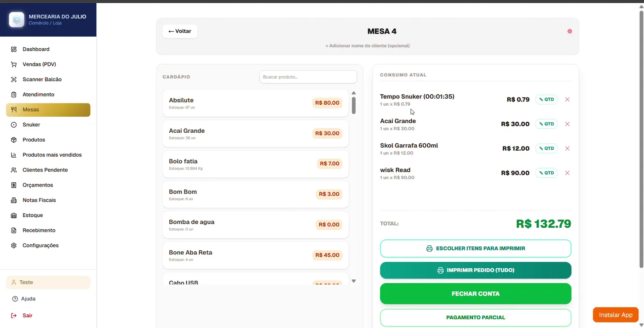The image size is (644, 328).
Task: Remove the Acai Grande item with X
Action: pyautogui.click(x=567, y=124)
